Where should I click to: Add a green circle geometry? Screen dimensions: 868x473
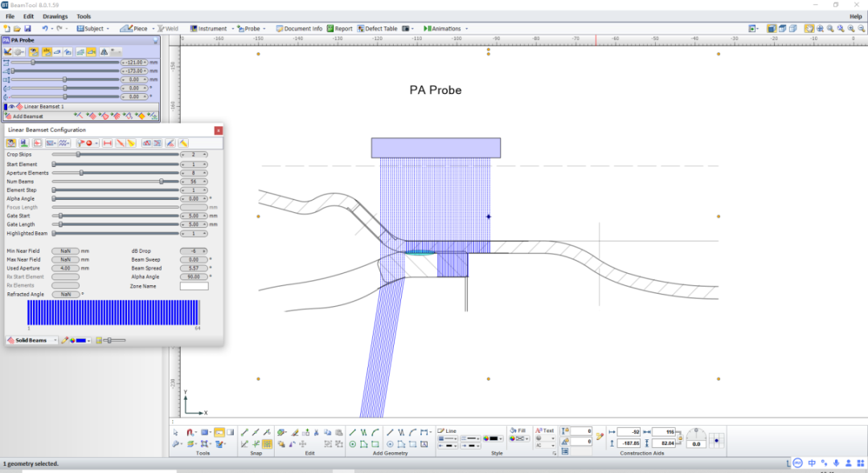tap(353, 443)
